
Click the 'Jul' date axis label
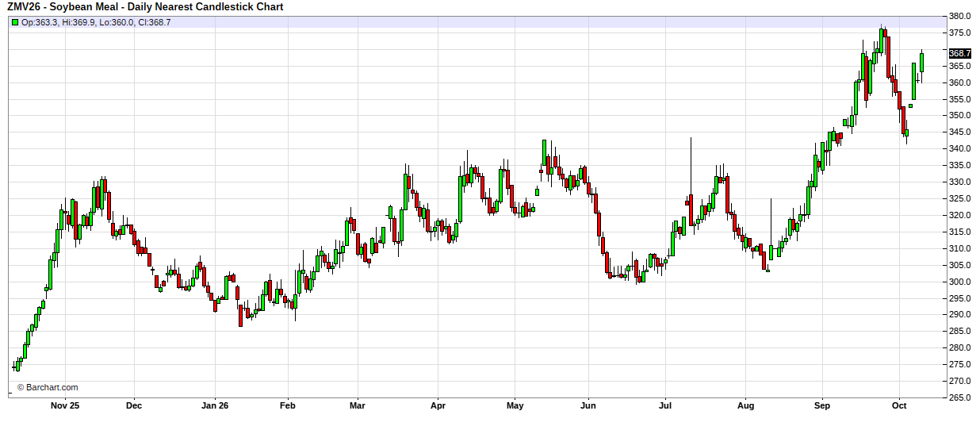tap(665, 405)
